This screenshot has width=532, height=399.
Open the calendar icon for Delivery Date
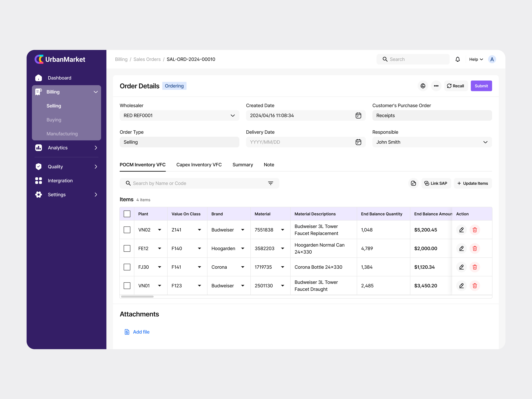(358, 142)
